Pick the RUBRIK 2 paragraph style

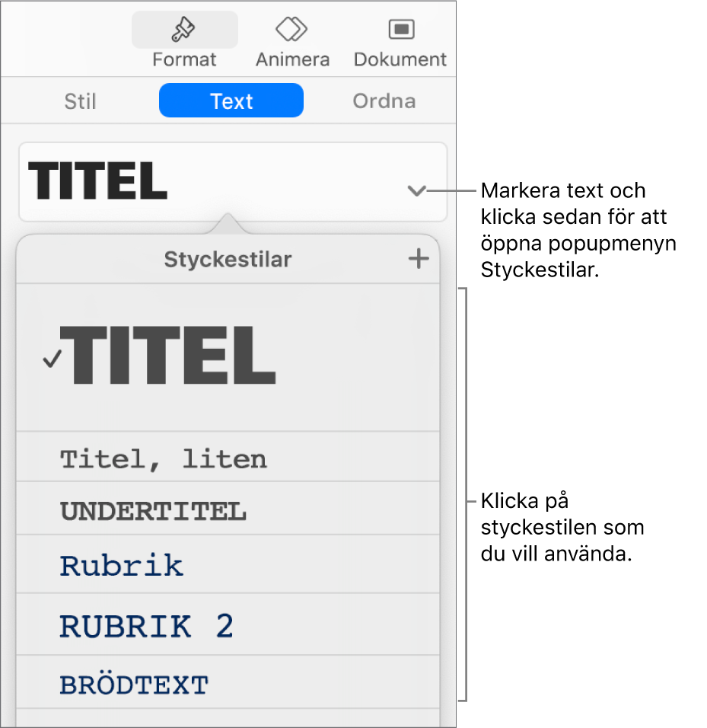pyautogui.click(x=147, y=626)
